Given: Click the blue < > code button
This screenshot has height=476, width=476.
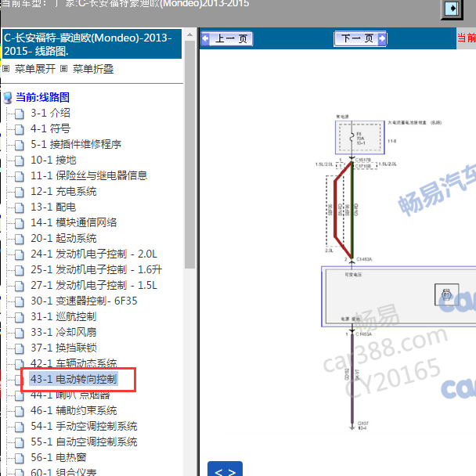Looking at the screenshot, I should point(225,469).
